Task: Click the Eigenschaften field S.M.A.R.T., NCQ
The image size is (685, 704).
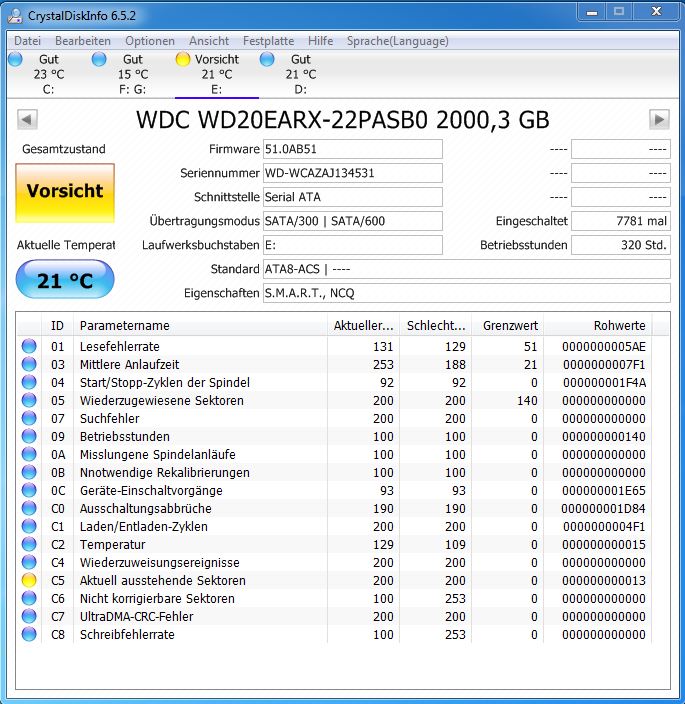Action: (x=467, y=293)
